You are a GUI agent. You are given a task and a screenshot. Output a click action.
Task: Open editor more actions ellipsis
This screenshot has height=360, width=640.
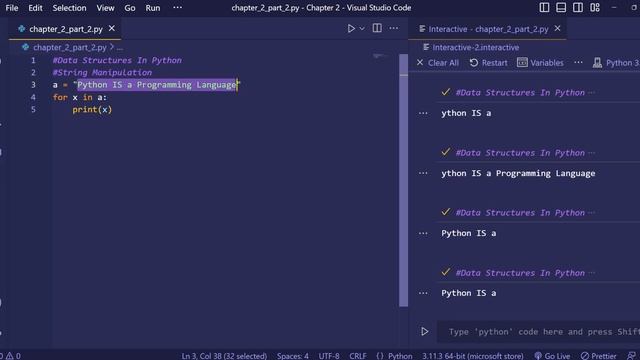(393, 28)
